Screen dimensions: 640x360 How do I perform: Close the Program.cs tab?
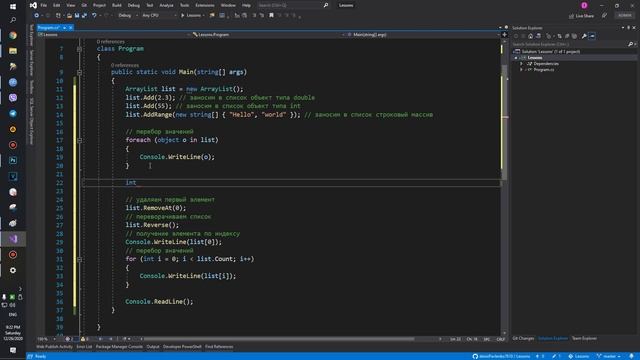(x=71, y=27)
